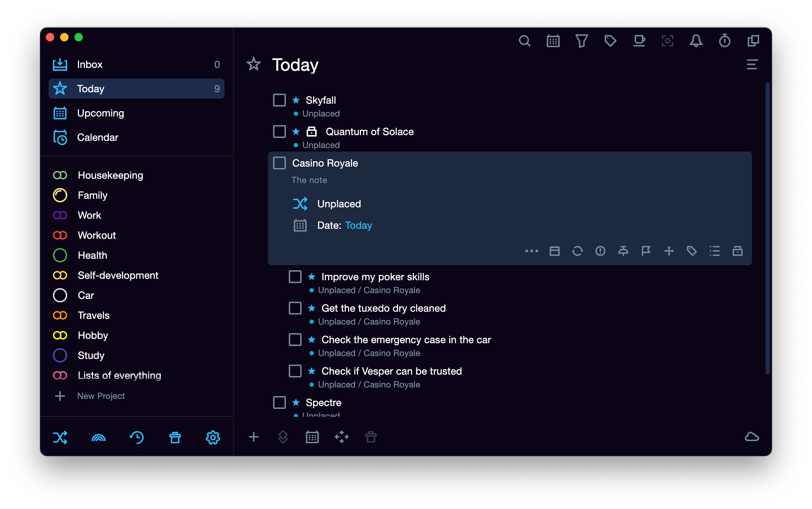812x509 pixels.
Task: Open the Workout project
Action: tap(137, 235)
